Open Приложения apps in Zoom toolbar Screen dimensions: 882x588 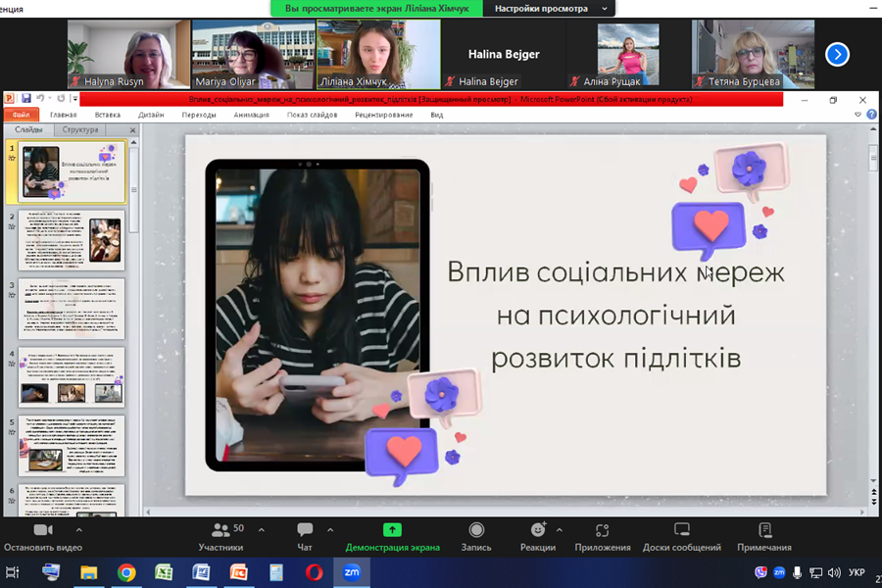point(602,535)
